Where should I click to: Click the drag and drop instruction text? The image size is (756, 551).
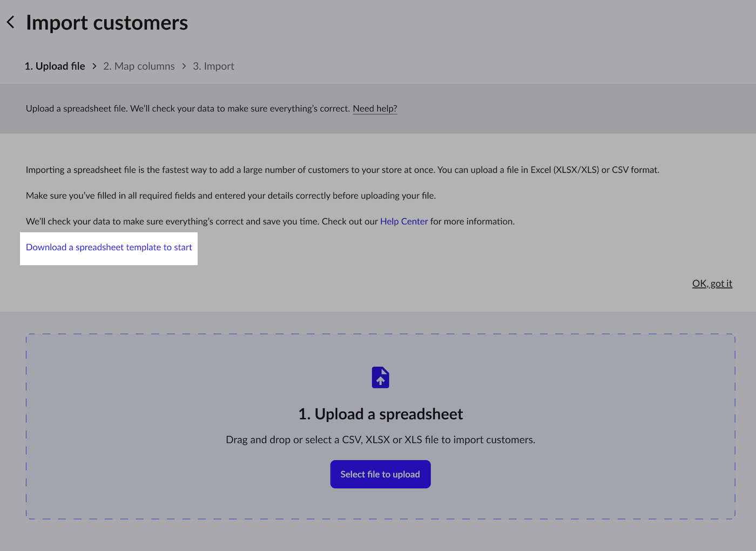[x=380, y=440]
